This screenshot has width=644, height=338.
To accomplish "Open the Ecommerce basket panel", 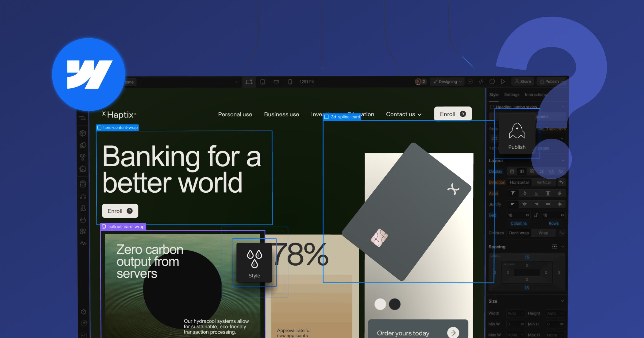I will tap(83, 220).
